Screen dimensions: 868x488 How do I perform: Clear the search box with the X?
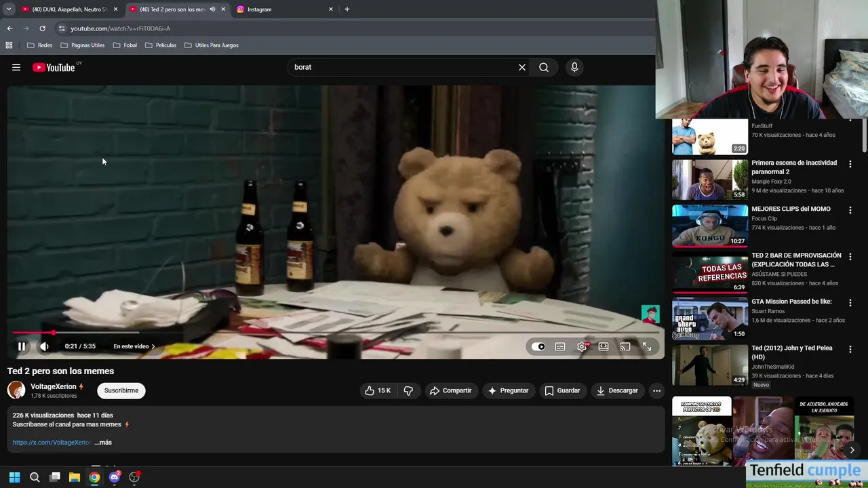522,67
